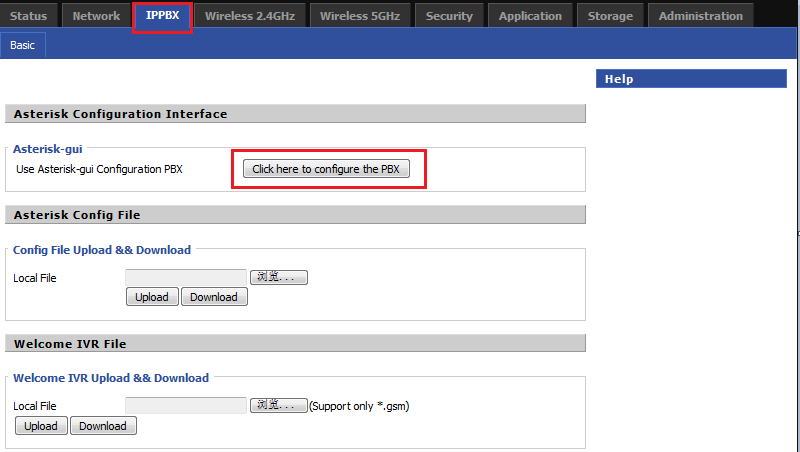Switch to the Storage tab
This screenshot has height=452, width=800.
click(x=610, y=16)
